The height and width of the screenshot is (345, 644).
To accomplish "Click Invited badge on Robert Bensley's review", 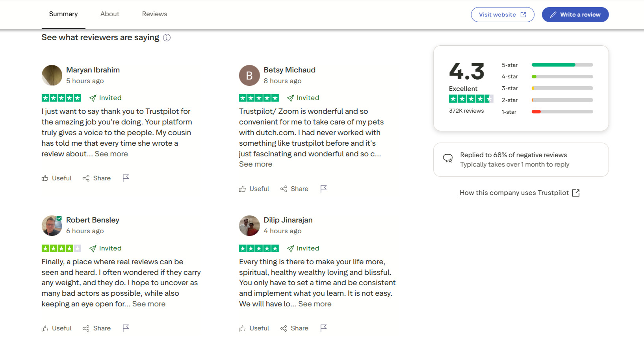I will (106, 249).
